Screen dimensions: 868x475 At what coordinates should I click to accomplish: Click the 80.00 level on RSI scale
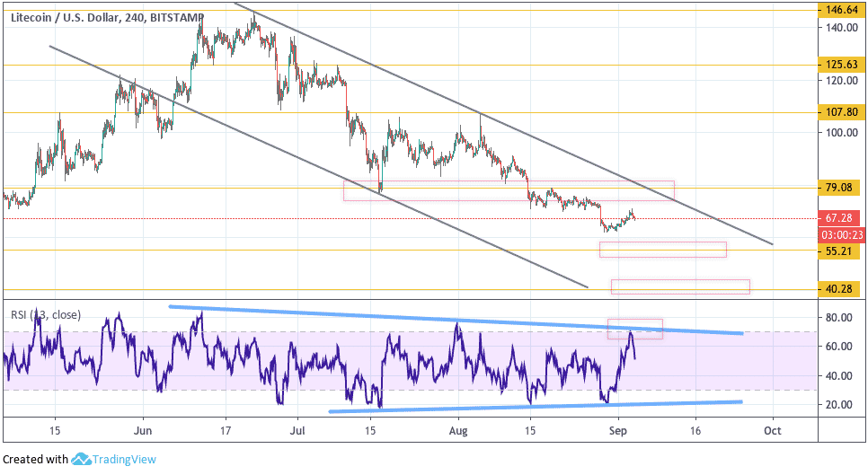[x=838, y=317]
